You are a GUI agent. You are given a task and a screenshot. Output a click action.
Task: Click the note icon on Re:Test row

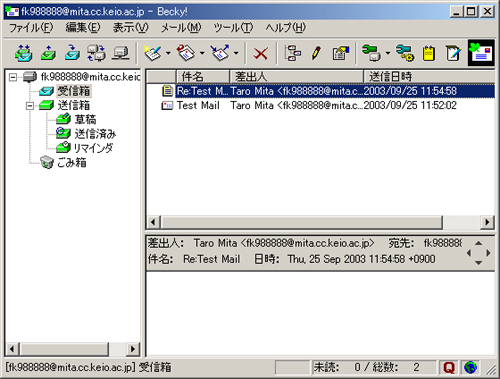tap(167, 91)
